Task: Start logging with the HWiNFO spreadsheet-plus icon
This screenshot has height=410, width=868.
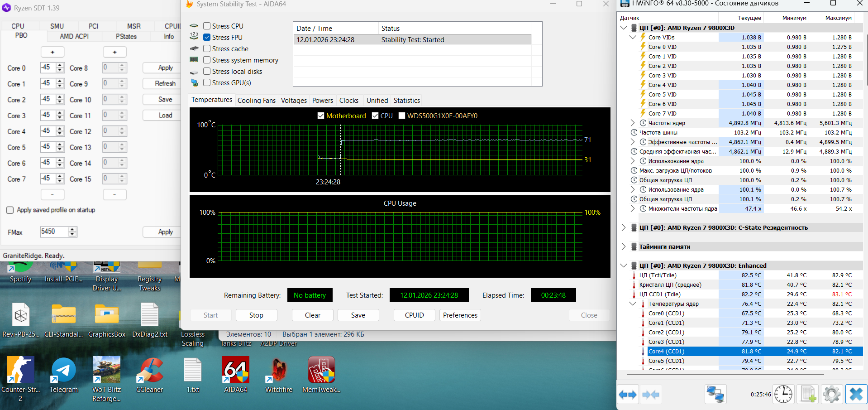Action: point(808,394)
